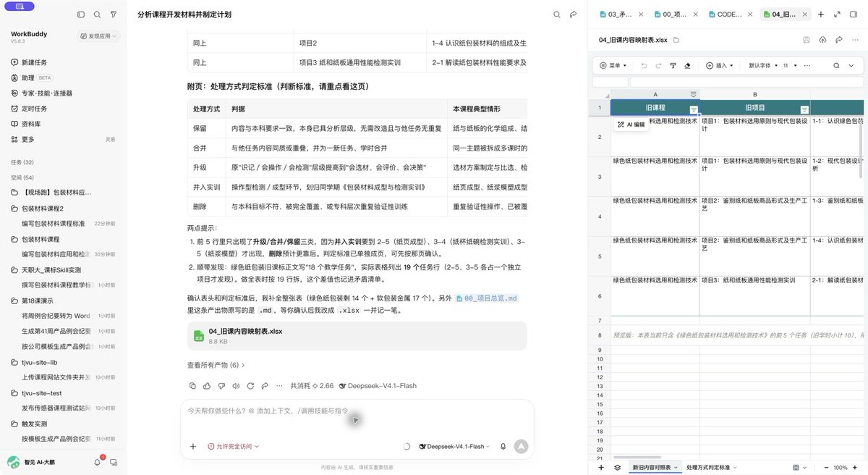
Task: Click the notification bell icon
Action: click(x=97, y=462)
